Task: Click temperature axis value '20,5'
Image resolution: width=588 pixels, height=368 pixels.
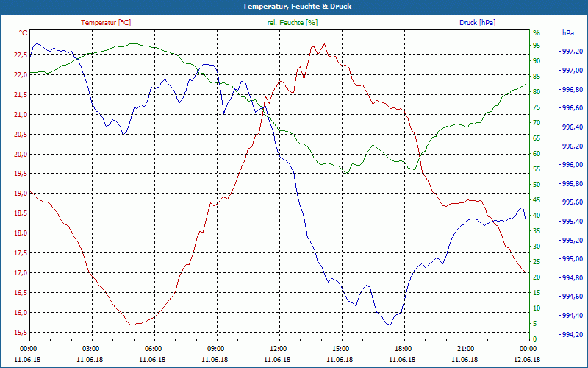Action: coord(21,135)
